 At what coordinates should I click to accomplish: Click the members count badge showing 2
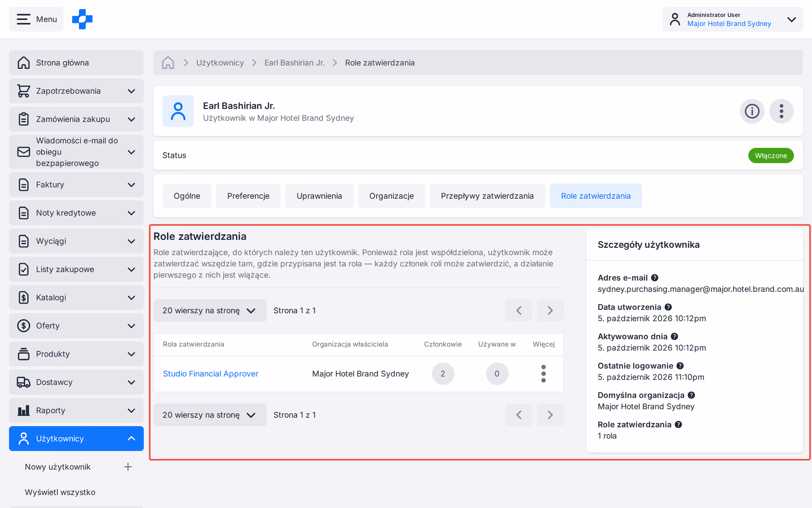(443, 374)
